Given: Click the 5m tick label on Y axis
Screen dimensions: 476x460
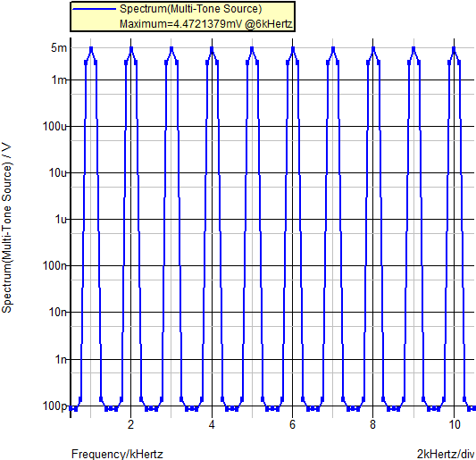Looking at the screenshot, I should pos(59,47).
